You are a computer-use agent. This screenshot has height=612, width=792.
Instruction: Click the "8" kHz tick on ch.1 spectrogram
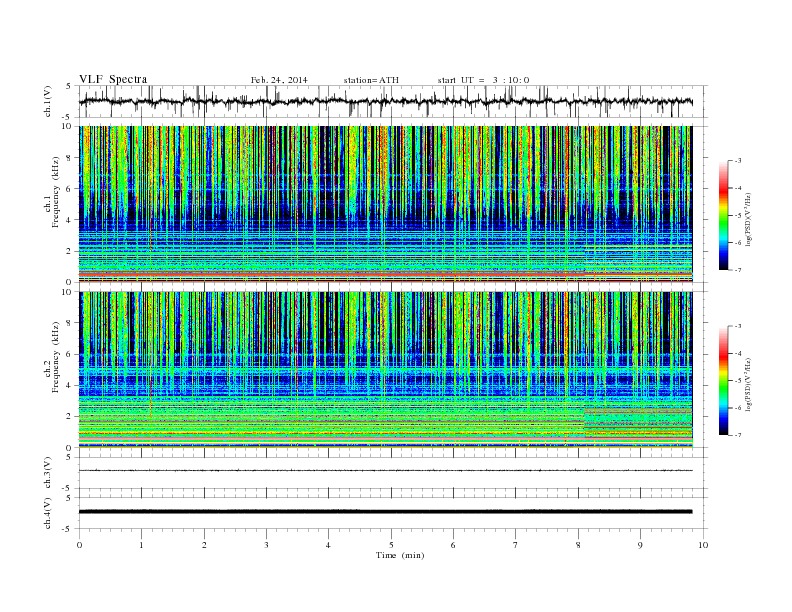[x=69, y=158]
